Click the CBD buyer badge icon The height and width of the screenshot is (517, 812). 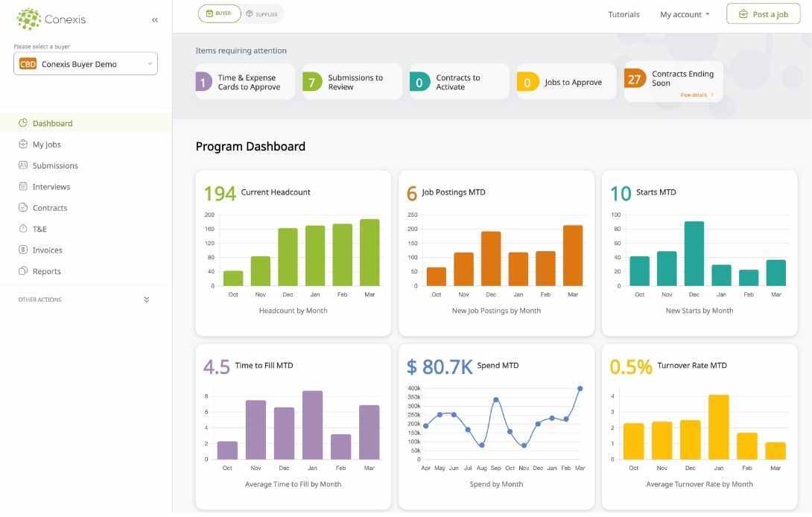pos(28,64)
